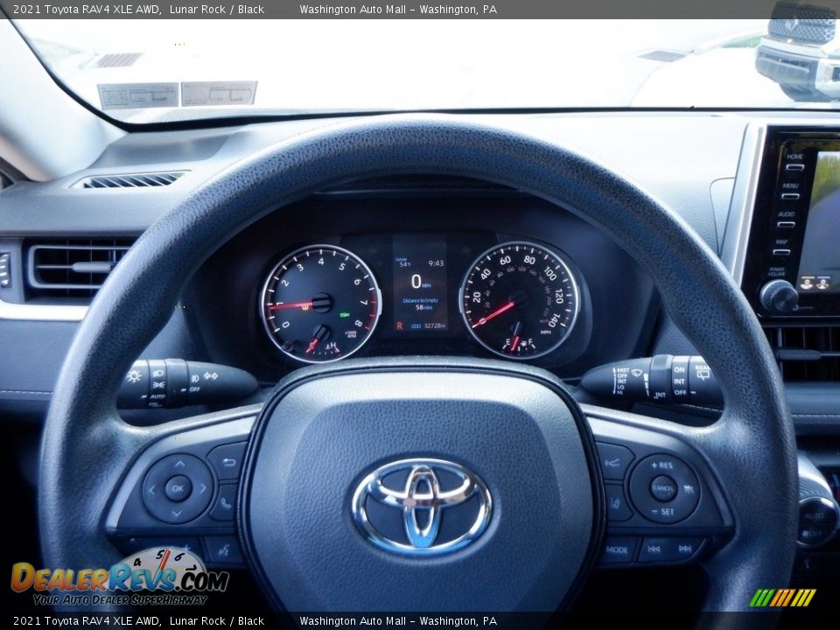Tap the cruise control main on/off icon

[x=689, y=488]
